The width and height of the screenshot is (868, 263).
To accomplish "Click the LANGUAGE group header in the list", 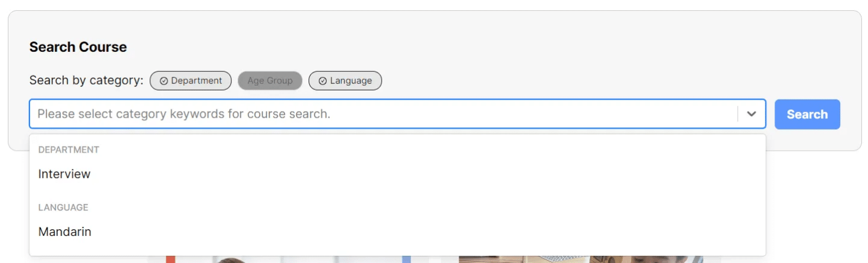I will [x=63, y=208].
